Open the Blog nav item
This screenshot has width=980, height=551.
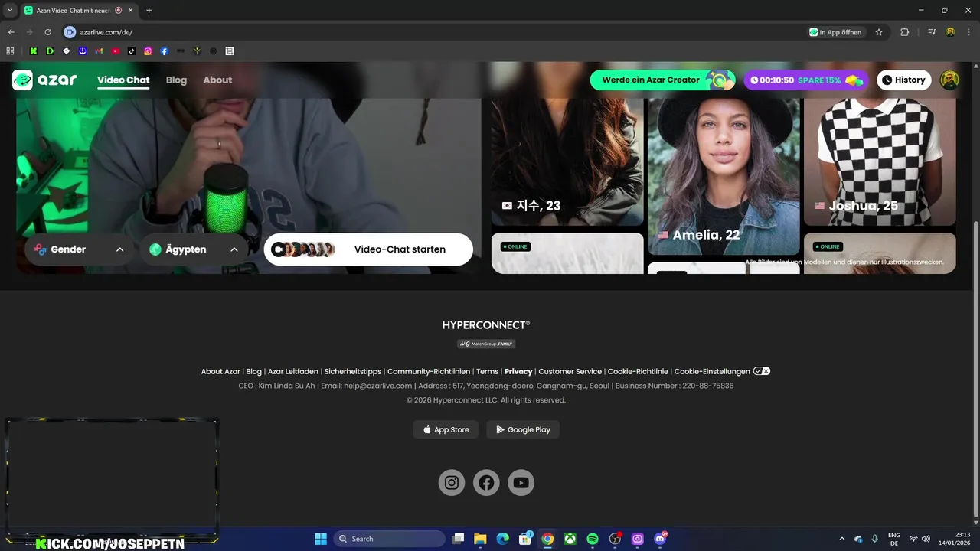tap(176, 80)
